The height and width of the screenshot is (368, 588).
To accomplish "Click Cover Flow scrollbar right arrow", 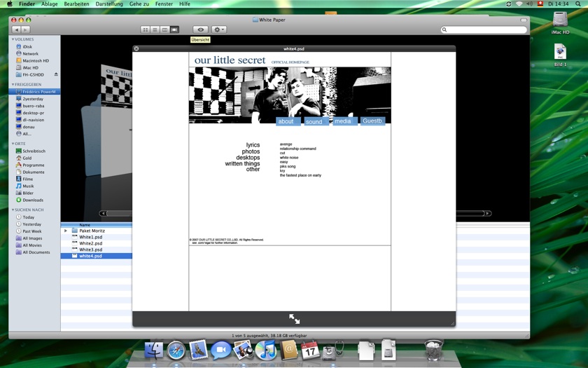I will tap(487, 213).
